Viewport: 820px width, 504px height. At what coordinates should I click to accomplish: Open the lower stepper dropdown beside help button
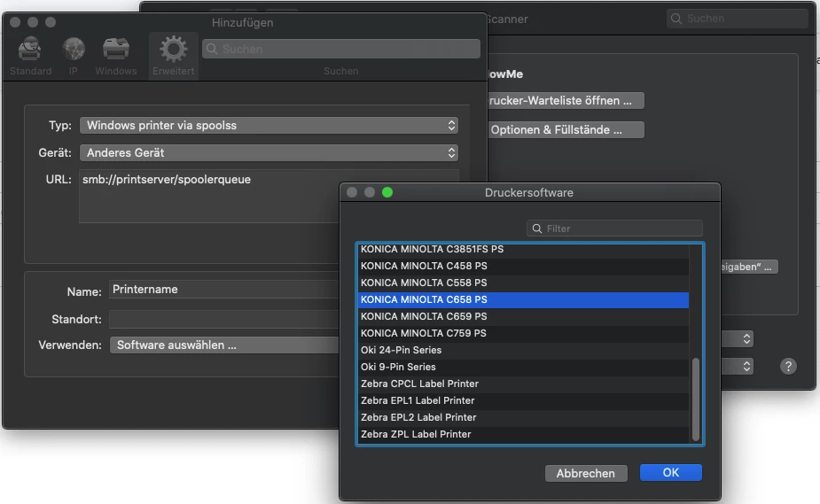coord(738,366)
